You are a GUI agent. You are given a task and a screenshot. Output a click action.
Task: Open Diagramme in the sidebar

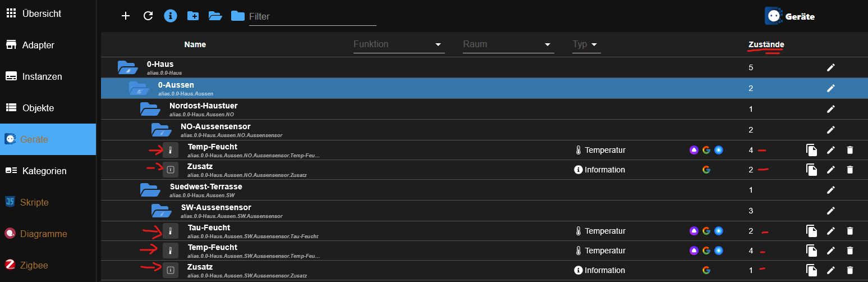(48, 234)
